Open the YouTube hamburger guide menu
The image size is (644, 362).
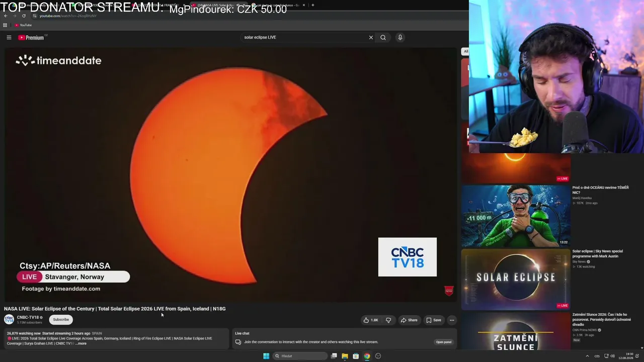[x=9, y=37]
